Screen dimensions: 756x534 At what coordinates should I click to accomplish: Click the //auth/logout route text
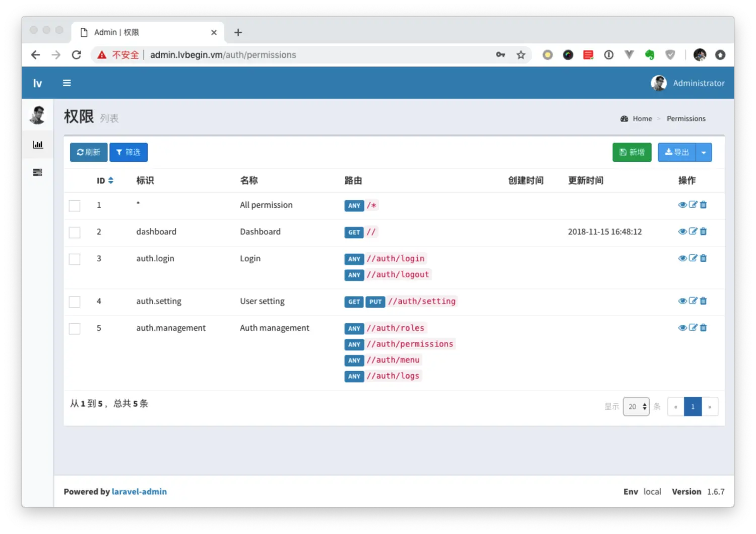(x=398, y=274)
